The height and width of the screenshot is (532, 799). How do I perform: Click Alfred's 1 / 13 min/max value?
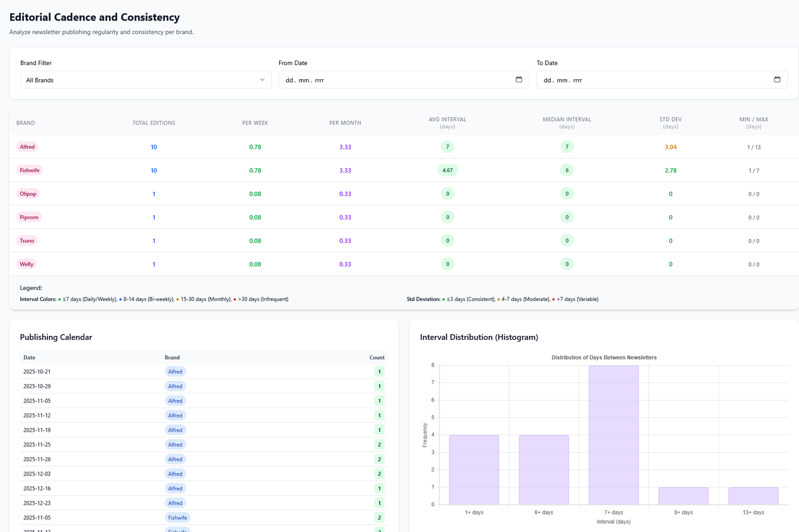point(754,147)
